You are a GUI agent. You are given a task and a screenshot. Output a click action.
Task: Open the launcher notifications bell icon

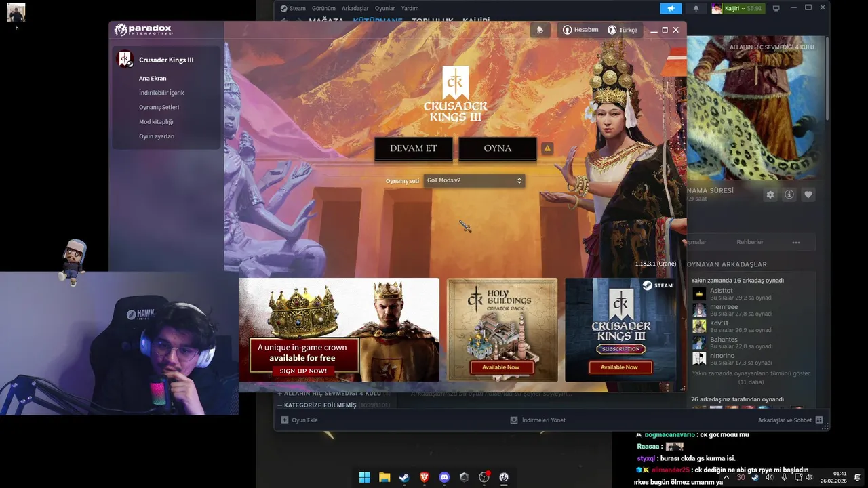click(x=540, y=30)
